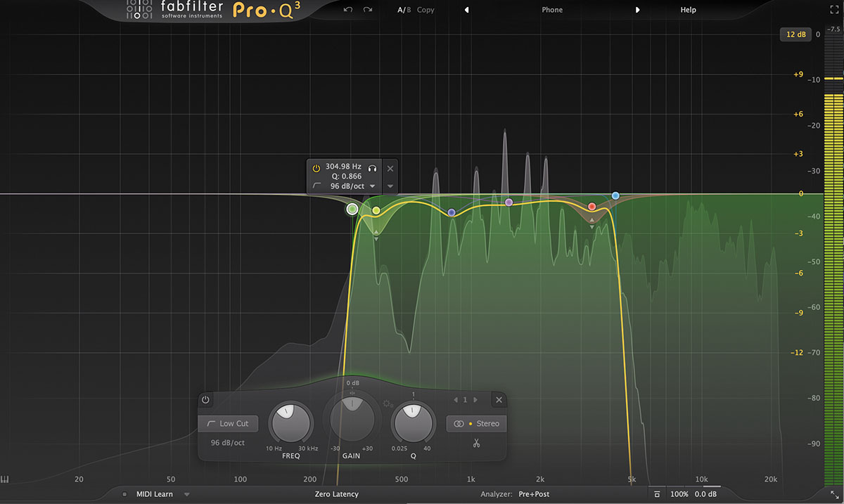
Task: Go to previous preset arrow
Action: (x=466, y=10)
